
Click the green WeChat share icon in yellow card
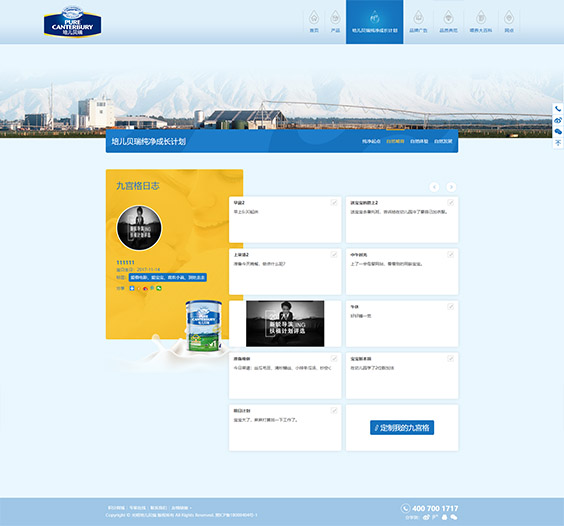coord(159,288)
